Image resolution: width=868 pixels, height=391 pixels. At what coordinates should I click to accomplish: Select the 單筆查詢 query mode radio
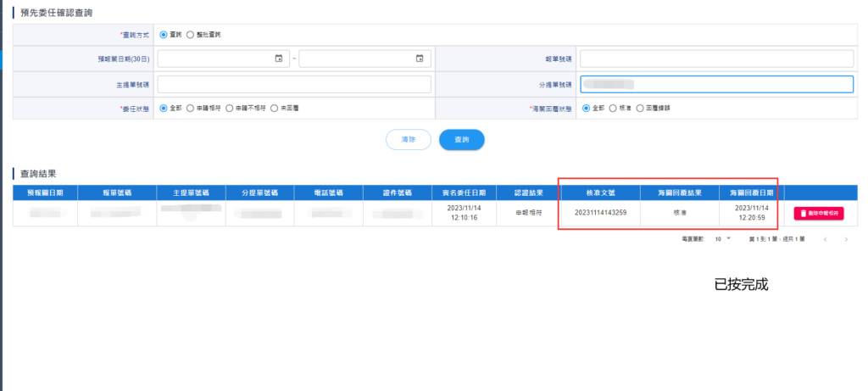point(164,35)
